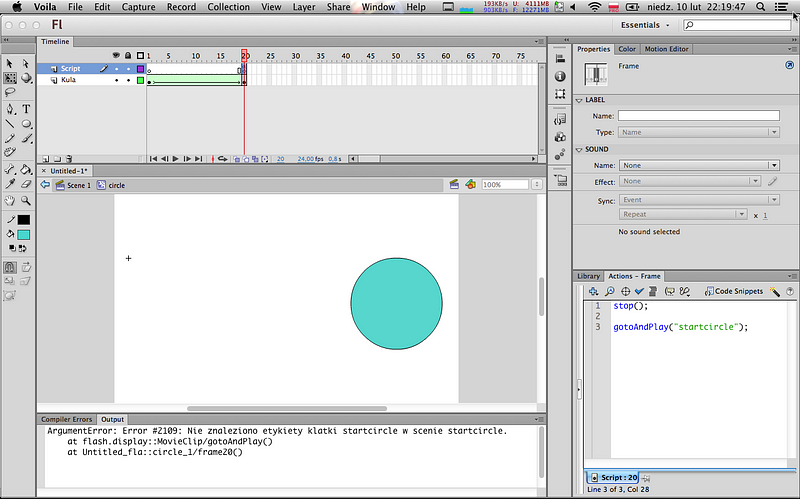This screenshot has height=499, width=800.
Task: Switch to the Color tab
Action: click(627, 49)
